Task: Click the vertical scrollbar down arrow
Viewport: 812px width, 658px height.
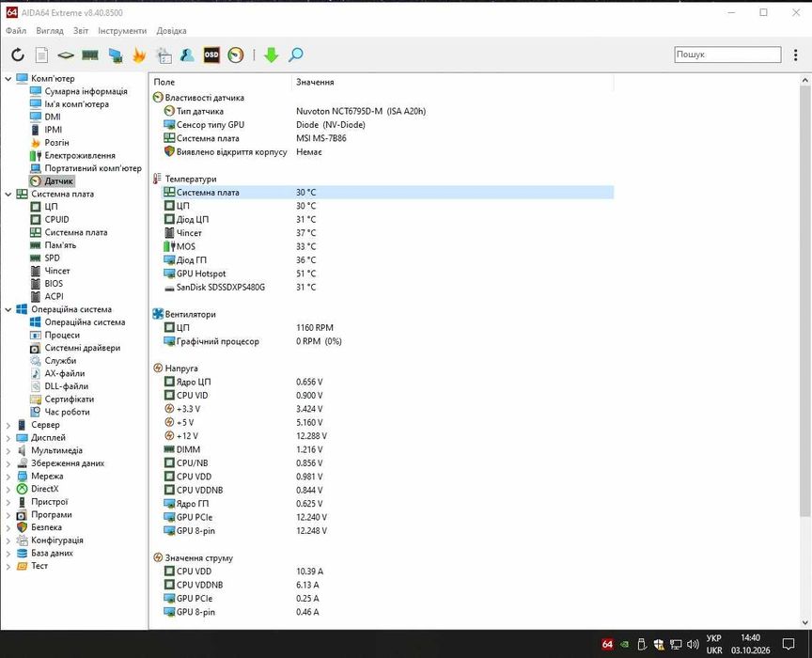Action: click(x=804, y=623)
